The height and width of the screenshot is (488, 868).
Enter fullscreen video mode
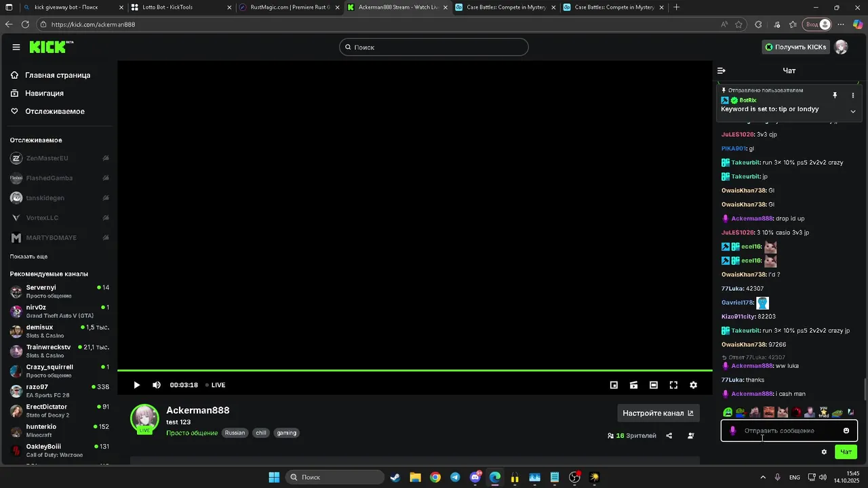673,385
